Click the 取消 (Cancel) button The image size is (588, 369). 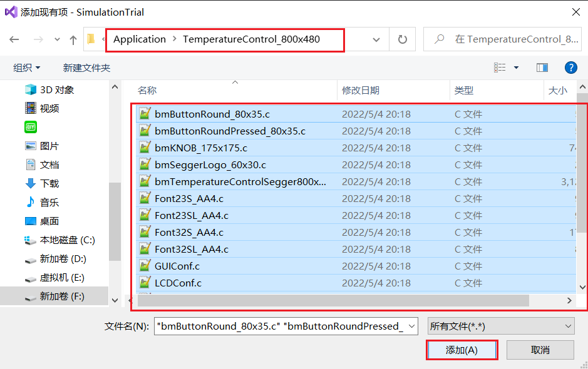tap(540, 350)
